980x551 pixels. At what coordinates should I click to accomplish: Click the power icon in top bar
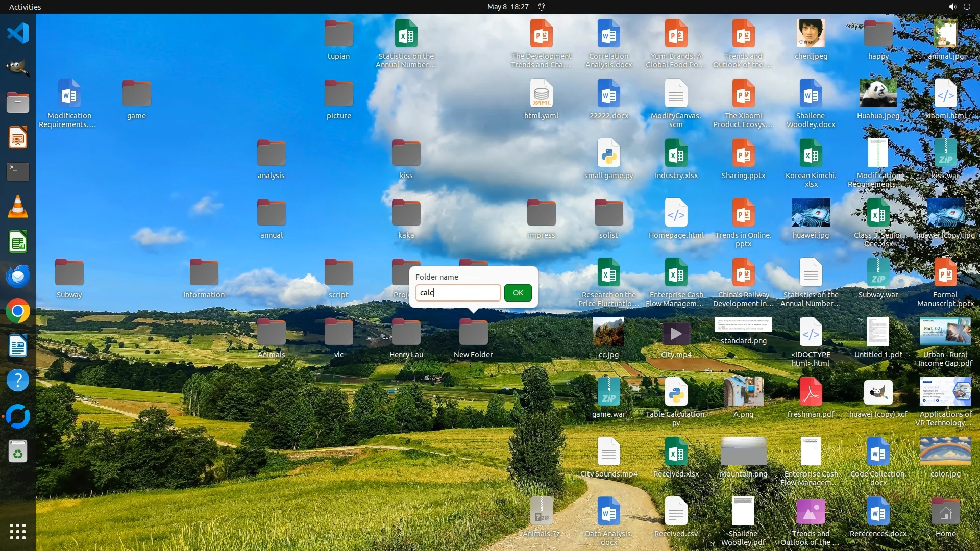967,7
